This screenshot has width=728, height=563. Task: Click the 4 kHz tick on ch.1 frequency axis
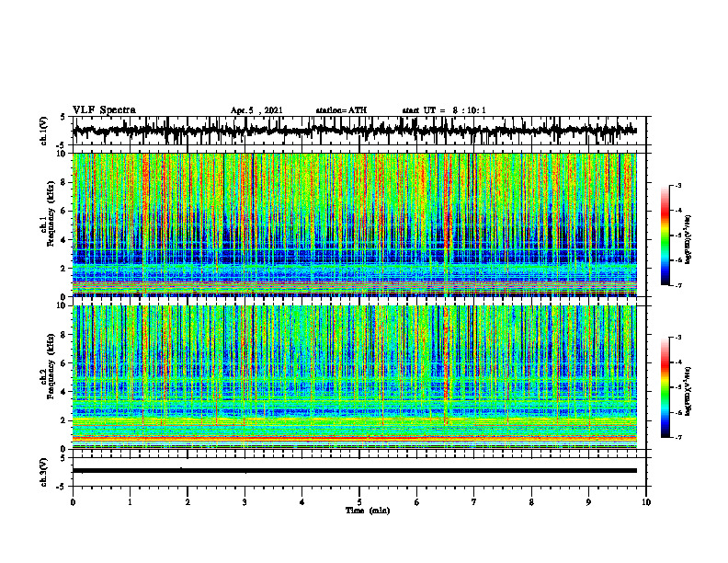pos(64,240)
